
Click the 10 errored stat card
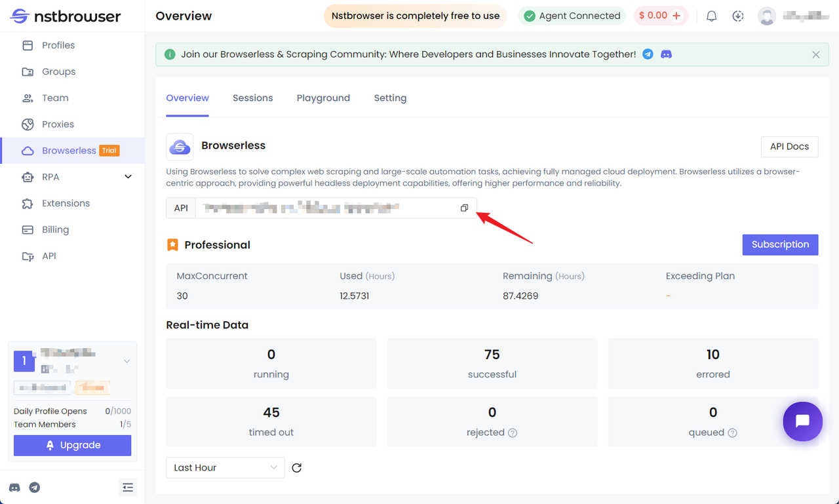click(713, 364)
